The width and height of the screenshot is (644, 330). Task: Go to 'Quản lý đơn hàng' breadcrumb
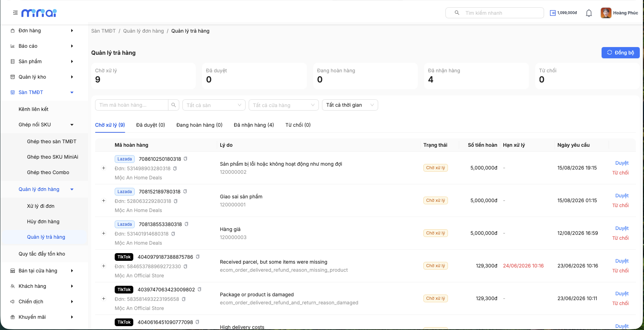tap(143, 31)
